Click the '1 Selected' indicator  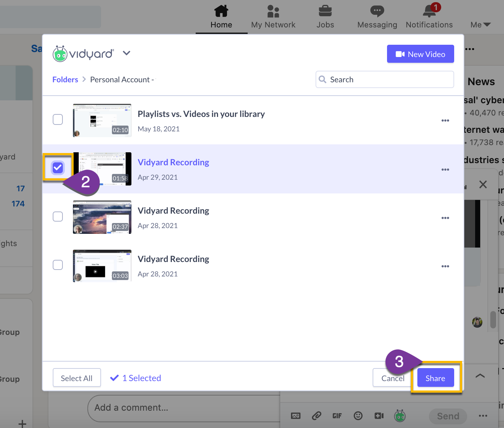136,378
